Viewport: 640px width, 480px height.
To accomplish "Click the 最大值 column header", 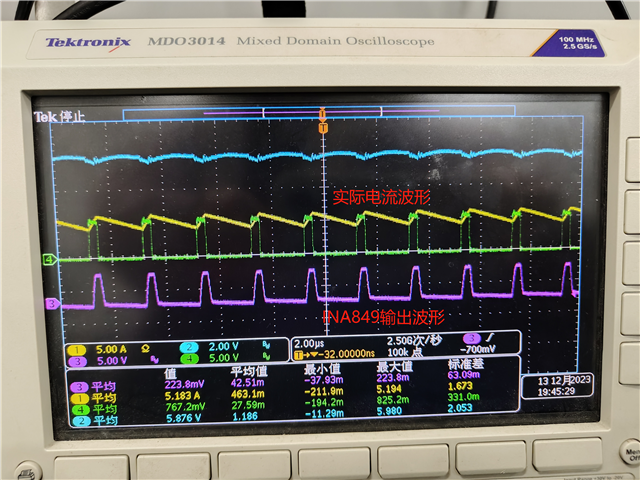I will coord(394,366).
